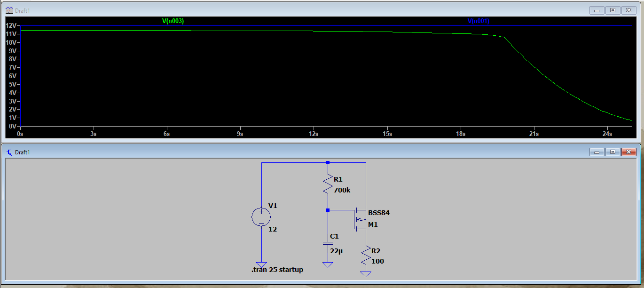The width and height of the screenshot is (644, 288).
Task: Close the schematic Draft1 window
Action: point(628,152)
